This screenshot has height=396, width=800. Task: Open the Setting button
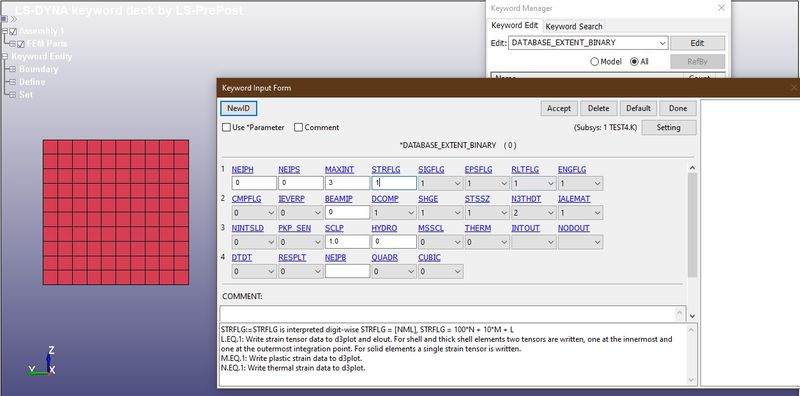click(668, 128)
